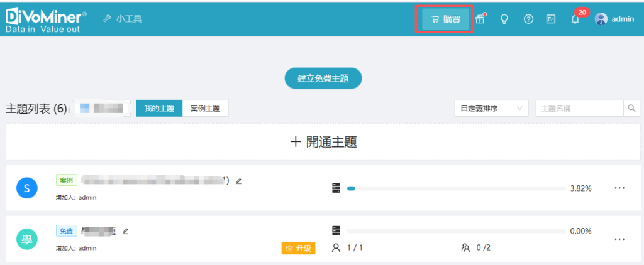Click the 購買 button
The width and height of the screenshot is (644, 265).
tap(446, 19)
